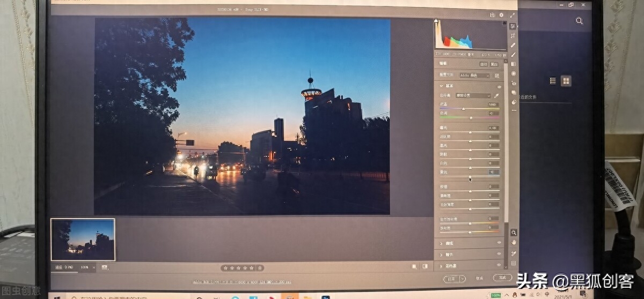Open Camera Raw preferences gear icon
The width and height of the screenshot is (644, 299).
tap(502, 15)
